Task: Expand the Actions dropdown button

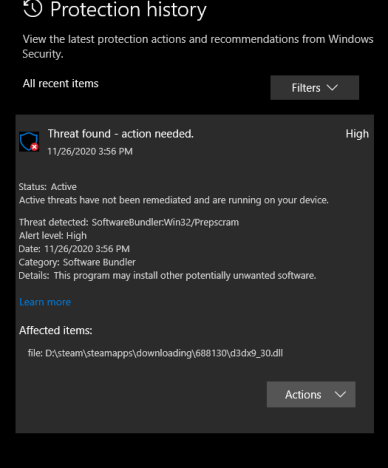Action: [x=311, y=394]
